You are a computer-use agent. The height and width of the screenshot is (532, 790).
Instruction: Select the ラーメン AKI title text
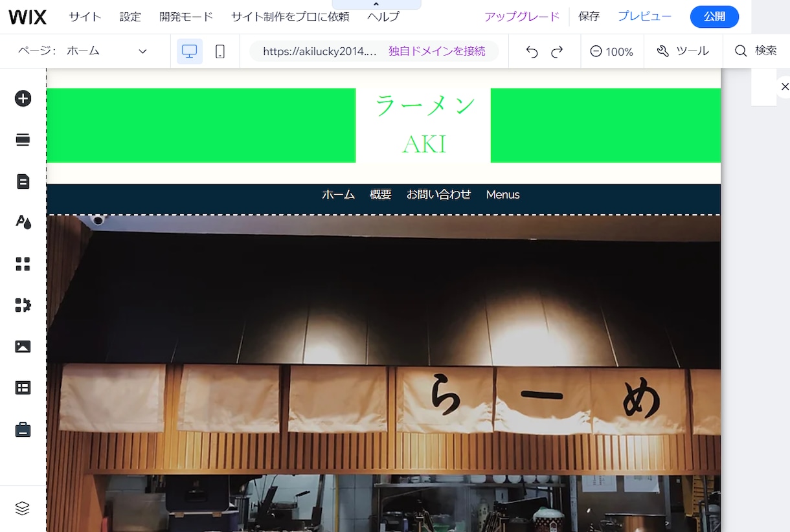pyautogui.click(x=424, y=124)
